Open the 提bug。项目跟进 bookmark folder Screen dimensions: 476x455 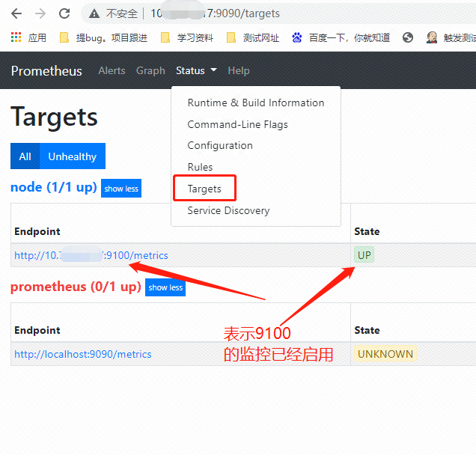click(103, 38)
